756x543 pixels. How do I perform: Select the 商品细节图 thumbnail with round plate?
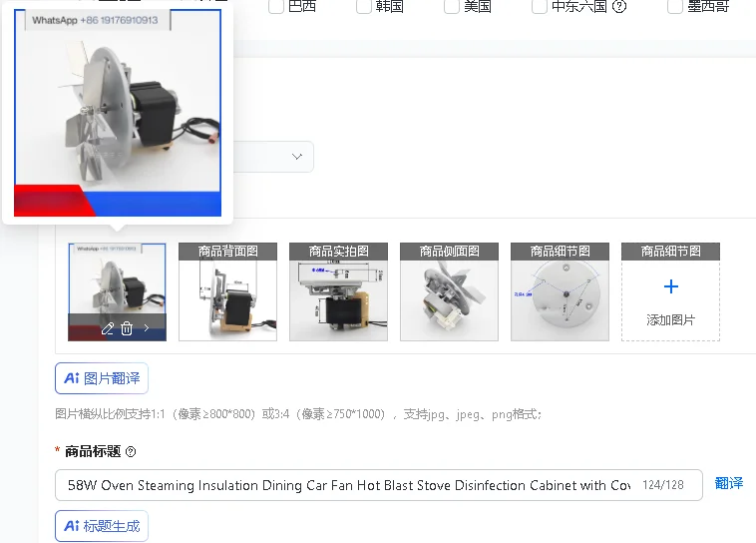(560, 292)
